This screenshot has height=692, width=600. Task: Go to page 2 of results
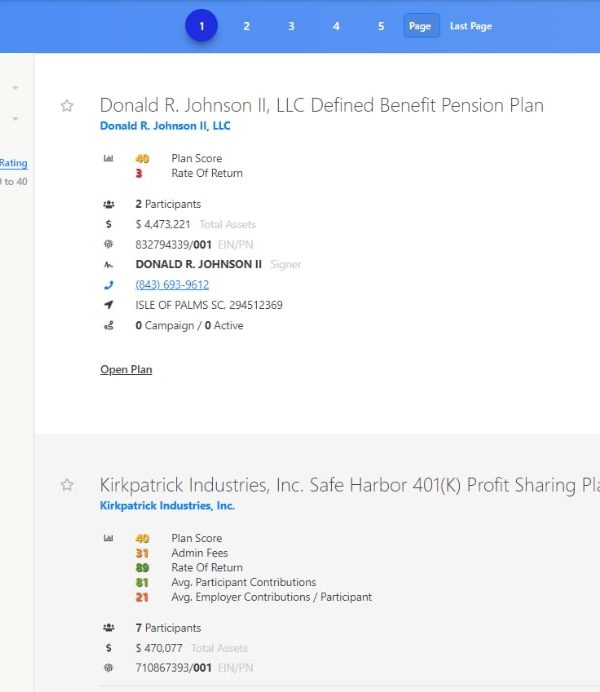(246, 26)
